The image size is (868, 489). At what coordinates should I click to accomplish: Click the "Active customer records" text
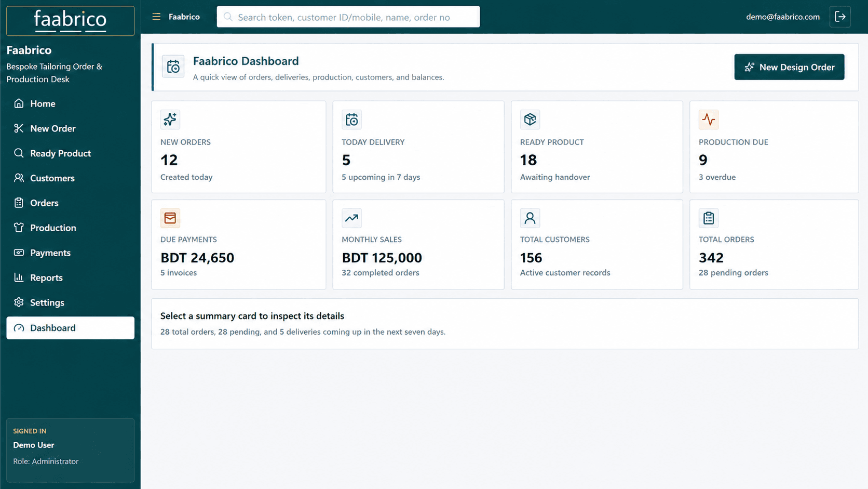point(565,273)
